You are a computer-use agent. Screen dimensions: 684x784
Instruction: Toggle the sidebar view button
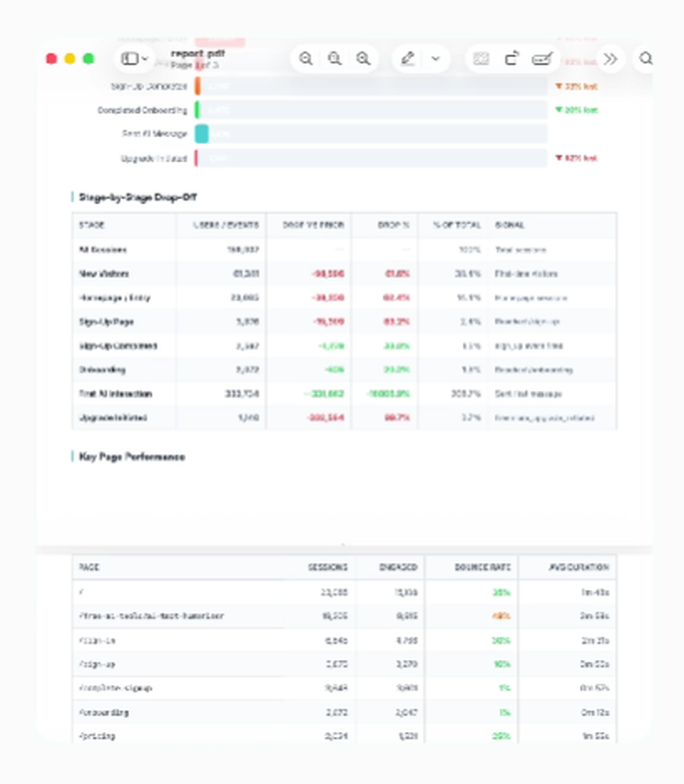click(130, 59)
